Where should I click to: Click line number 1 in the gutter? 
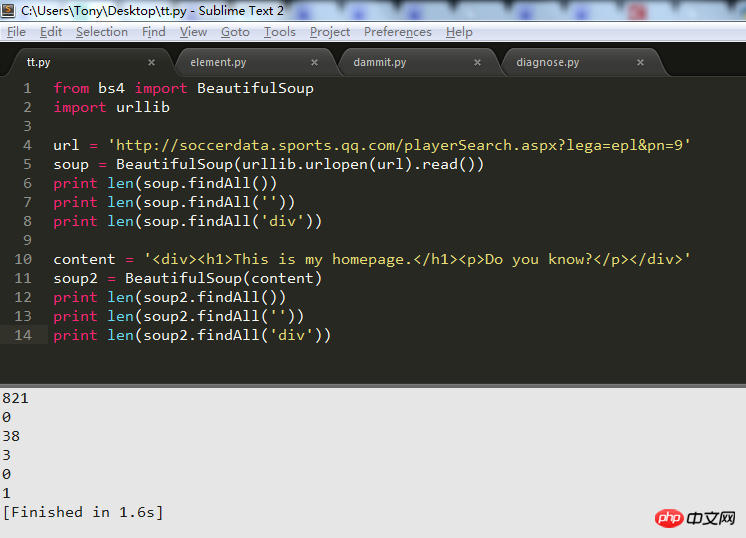pos(28,88)
